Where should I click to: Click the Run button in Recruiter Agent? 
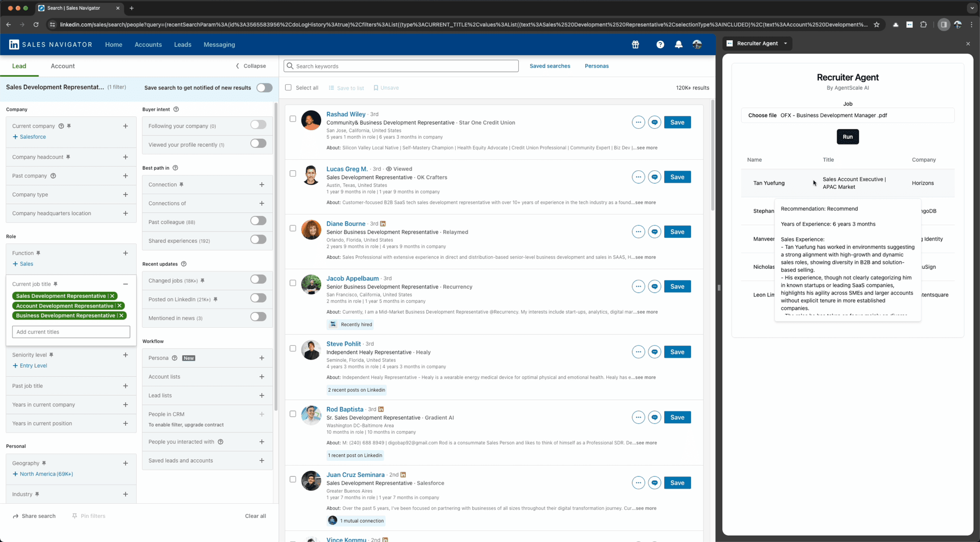pos(847,137)
